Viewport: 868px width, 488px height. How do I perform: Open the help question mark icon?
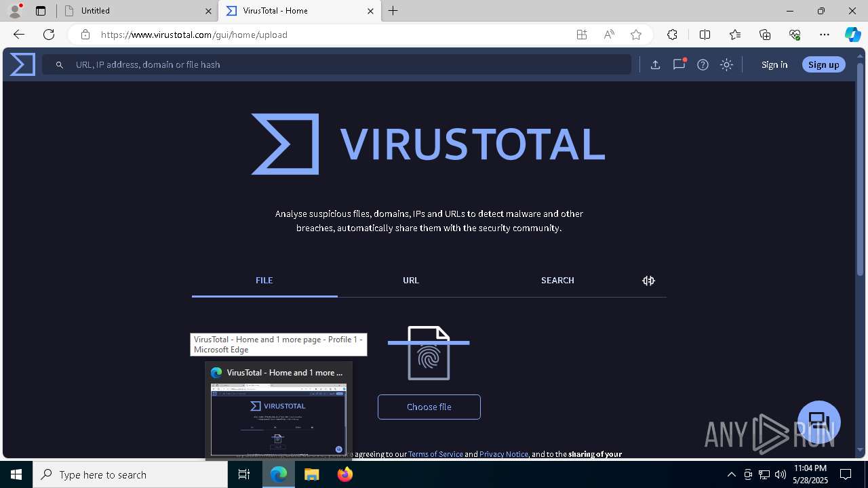tap(703, 64)
